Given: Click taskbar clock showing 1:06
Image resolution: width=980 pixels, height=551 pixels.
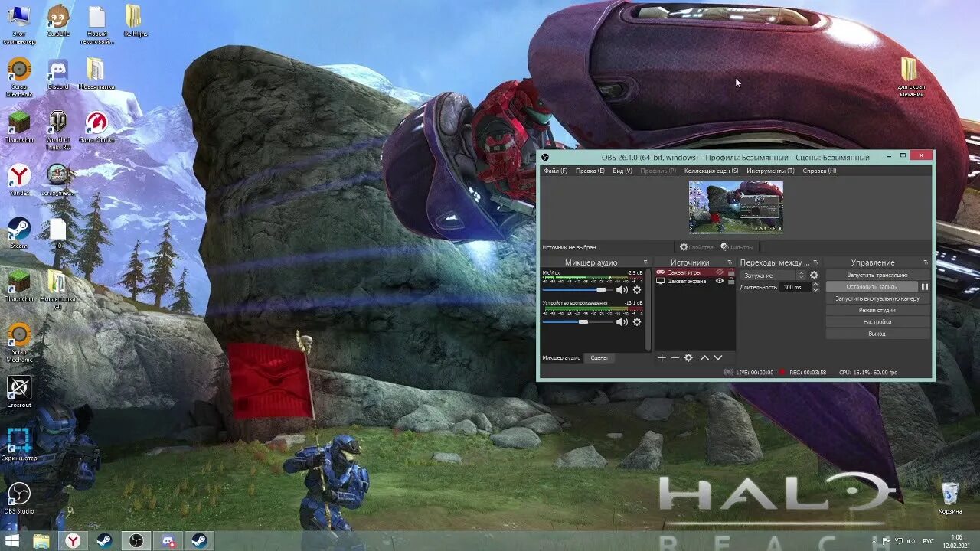Looking at the screenshot, I should tap(956, 536).
